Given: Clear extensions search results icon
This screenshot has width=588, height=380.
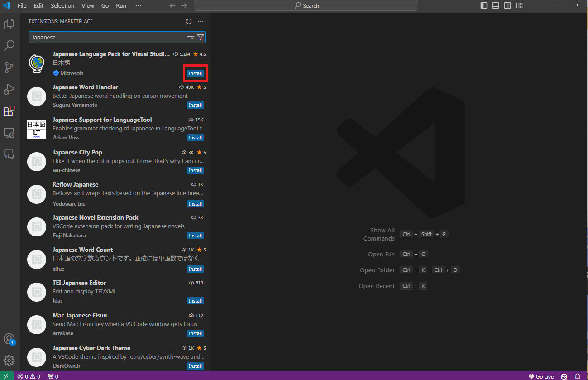Looking at the screenshot, I should [x=191, y=37].
